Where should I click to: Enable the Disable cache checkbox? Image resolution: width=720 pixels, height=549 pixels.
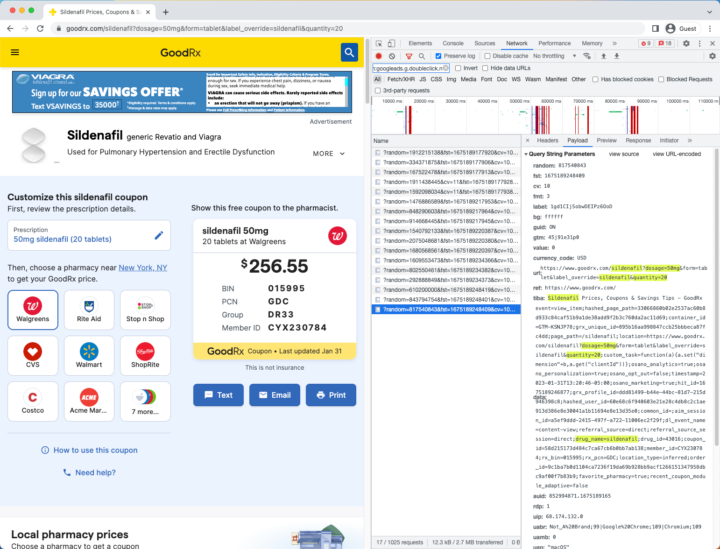pyautogui.click(x=487, y=56)
